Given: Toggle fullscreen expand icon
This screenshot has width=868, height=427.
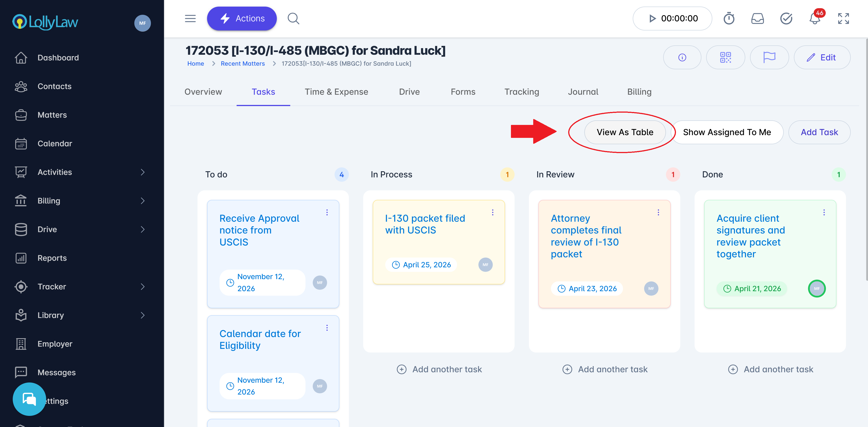Looking at the screenshot, I should [843, 19].
